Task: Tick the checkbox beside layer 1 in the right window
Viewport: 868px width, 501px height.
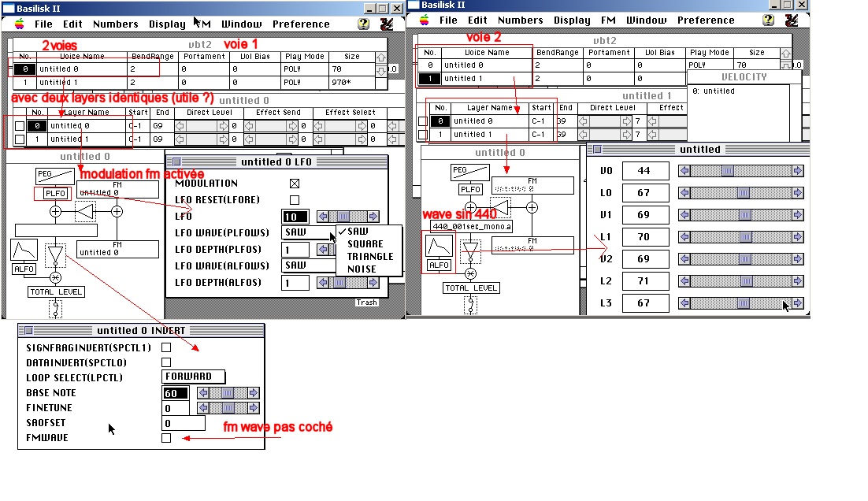Action: [423, 135]
